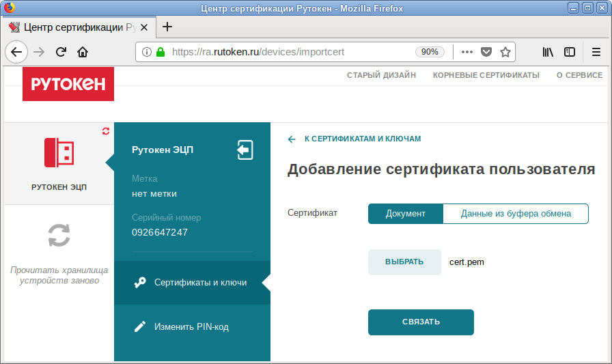Select the Центр сертификации Рутокен tab
The width and height of the screenshot is (612, 364).
pyautogui.click(x=78, y=27)
